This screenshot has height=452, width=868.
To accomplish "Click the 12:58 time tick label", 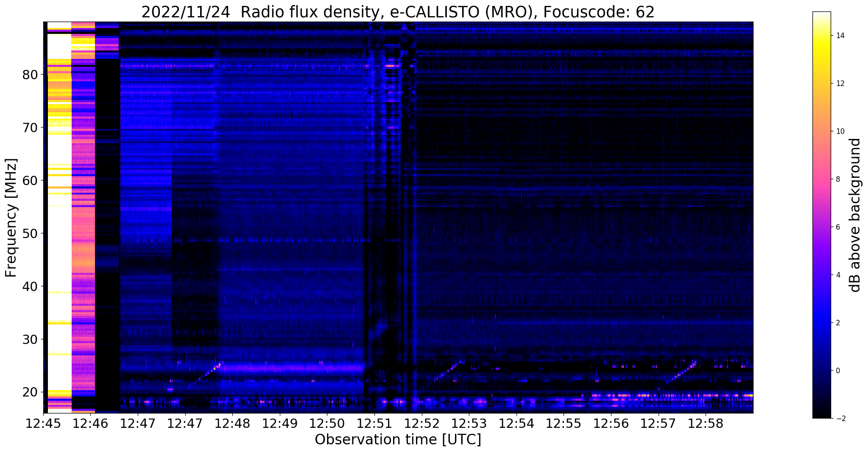I will [x=706, y=424].
